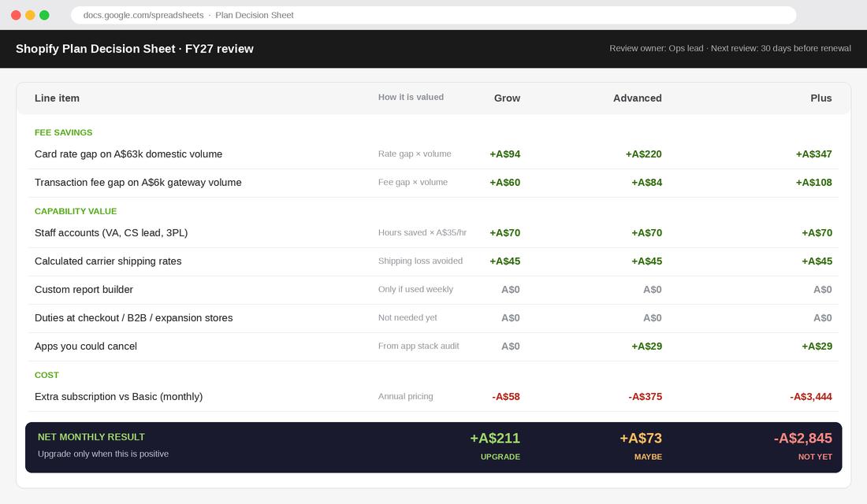Select the -A$3,444 Plus cost cell
The height and width of the screenshot is (504, 867).
click(811, 397)
